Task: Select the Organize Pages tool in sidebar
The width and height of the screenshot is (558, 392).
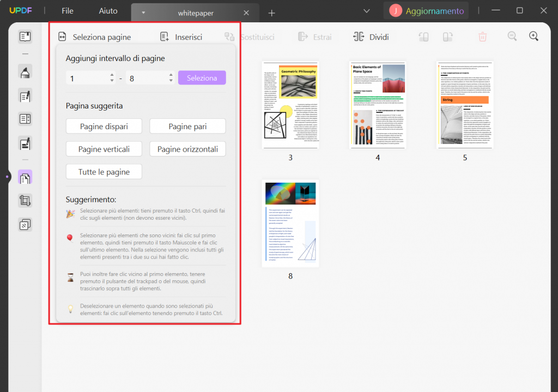Action: pyautogui.click(x=25, y=177)
